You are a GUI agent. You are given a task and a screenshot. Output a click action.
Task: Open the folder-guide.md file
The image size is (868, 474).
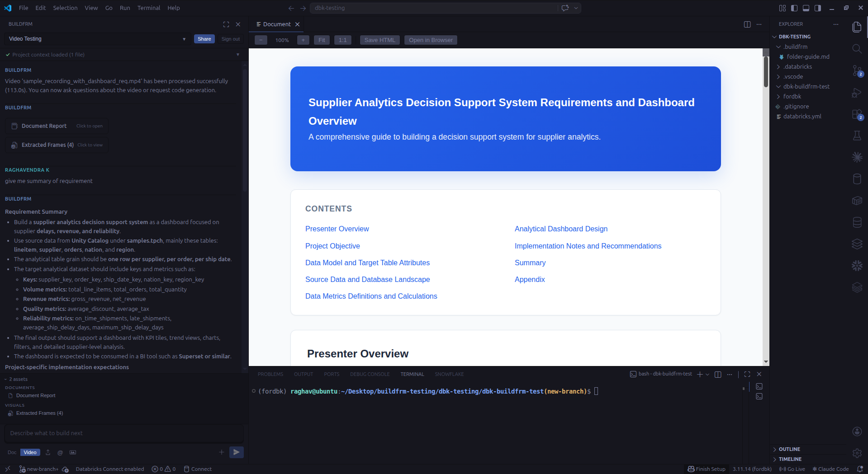(x=808, y=56)
